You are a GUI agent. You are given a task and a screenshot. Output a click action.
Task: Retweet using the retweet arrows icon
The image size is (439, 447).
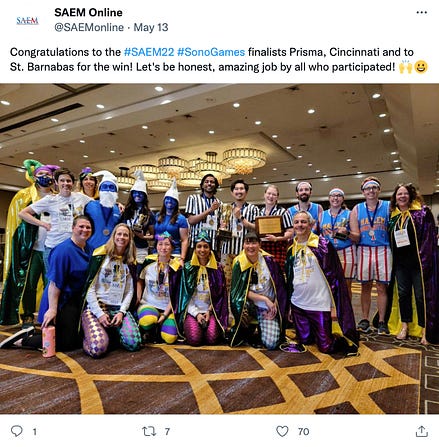pos(149,431)
